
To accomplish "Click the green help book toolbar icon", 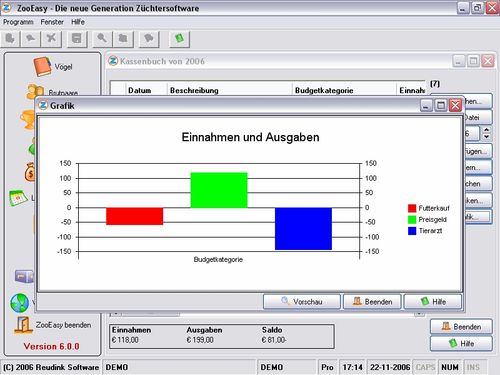I will [x=179, y=39].
